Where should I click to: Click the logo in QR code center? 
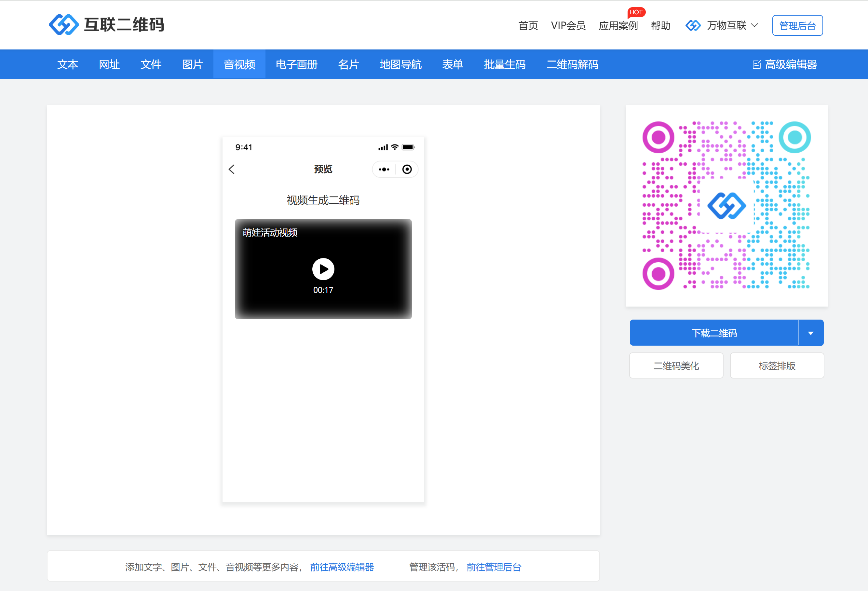[x=726, y=205]
